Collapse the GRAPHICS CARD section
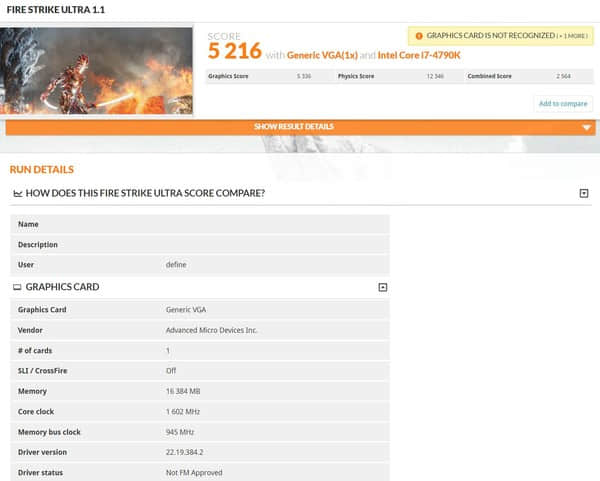Viewport: 600px width, 481px height. tap(383, 287)
